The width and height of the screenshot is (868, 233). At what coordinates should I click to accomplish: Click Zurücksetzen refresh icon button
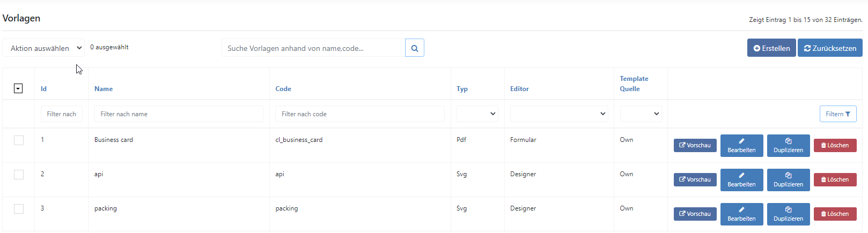tap(830, 48)
